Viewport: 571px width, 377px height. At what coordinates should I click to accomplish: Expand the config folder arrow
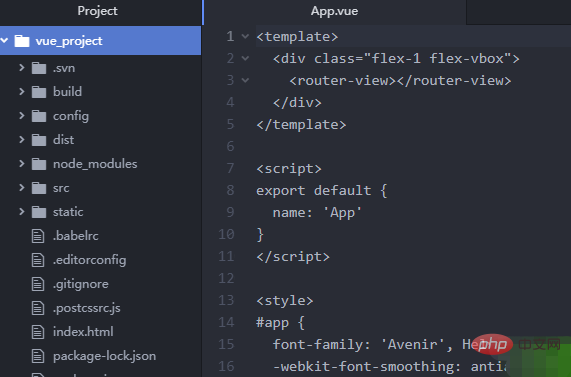[x=22, y=116]
